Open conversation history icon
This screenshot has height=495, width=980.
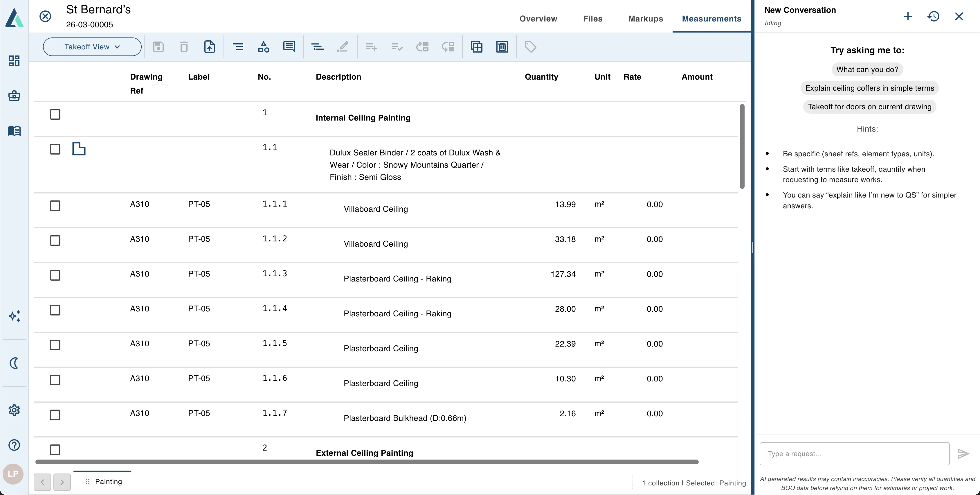933,16
